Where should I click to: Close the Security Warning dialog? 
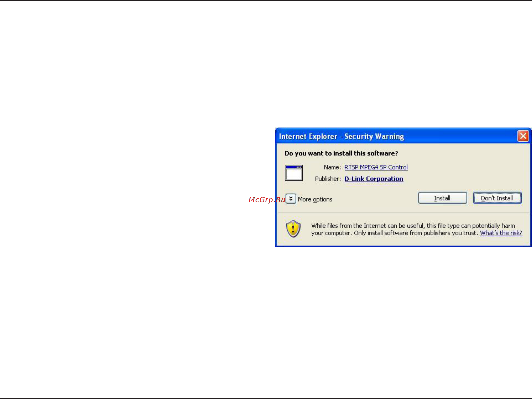[523, 136]
